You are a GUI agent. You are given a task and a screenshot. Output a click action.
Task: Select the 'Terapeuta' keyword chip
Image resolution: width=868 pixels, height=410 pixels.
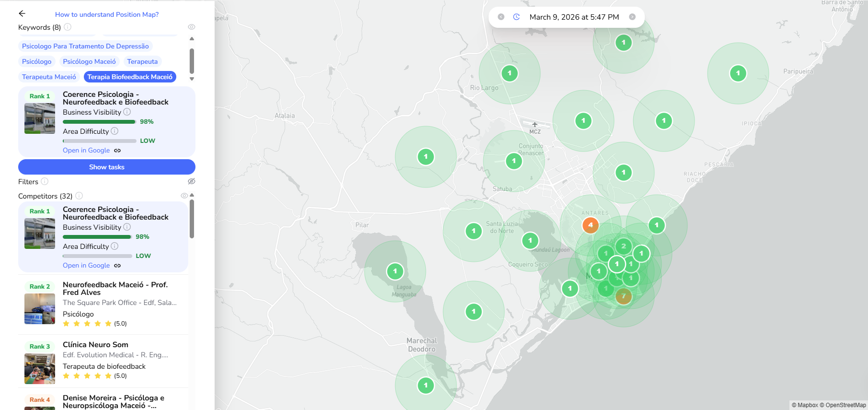[142, 61]
